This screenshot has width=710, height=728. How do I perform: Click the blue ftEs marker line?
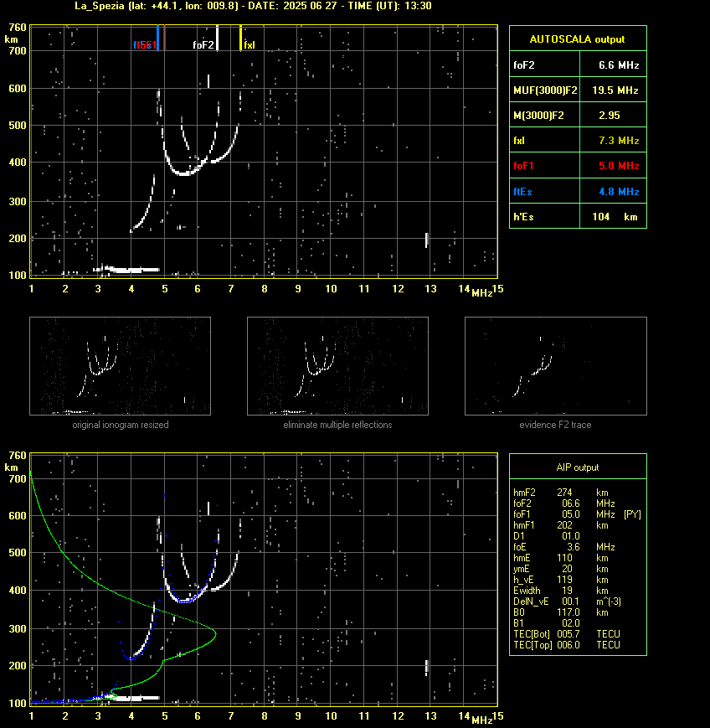[x=157, y=39]
